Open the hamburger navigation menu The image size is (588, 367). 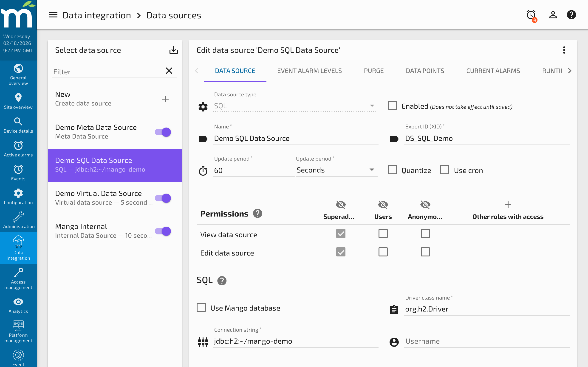point(53,15)
